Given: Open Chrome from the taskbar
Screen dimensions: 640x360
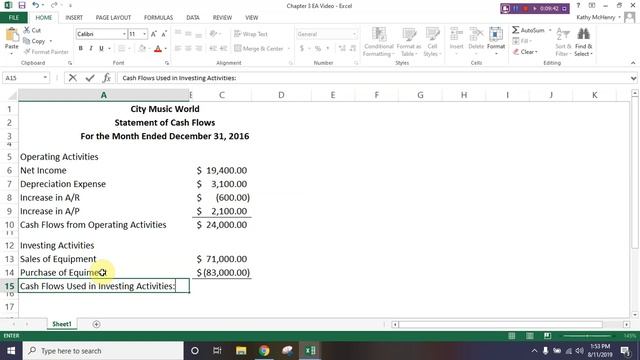Looking at the screenshot, I should point(264,351).
